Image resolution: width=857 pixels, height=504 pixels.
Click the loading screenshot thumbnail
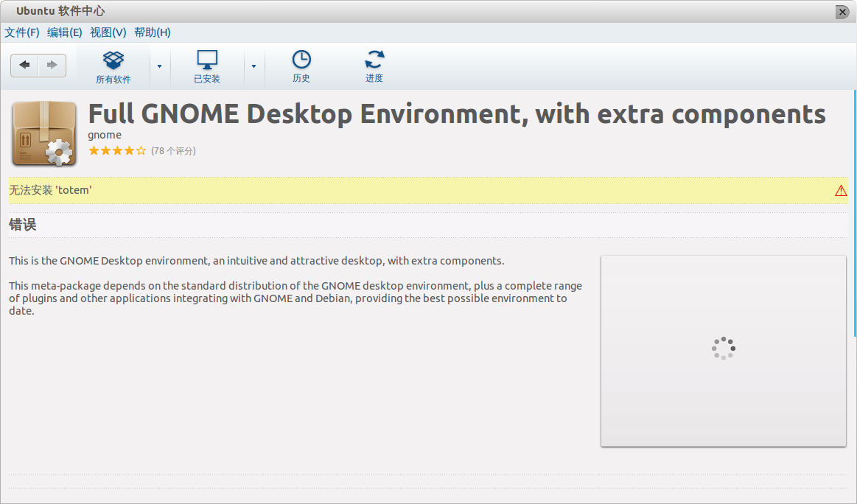click(x=724, y=351)
